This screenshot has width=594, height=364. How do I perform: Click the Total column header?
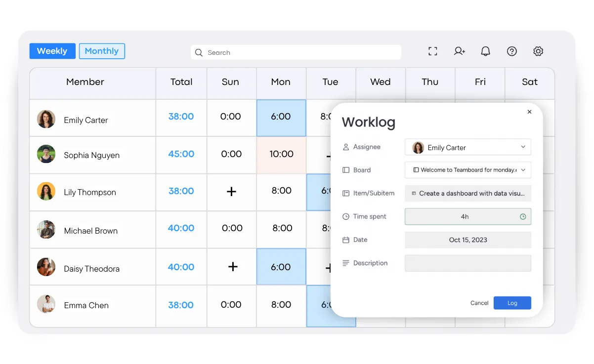(181, 83)
